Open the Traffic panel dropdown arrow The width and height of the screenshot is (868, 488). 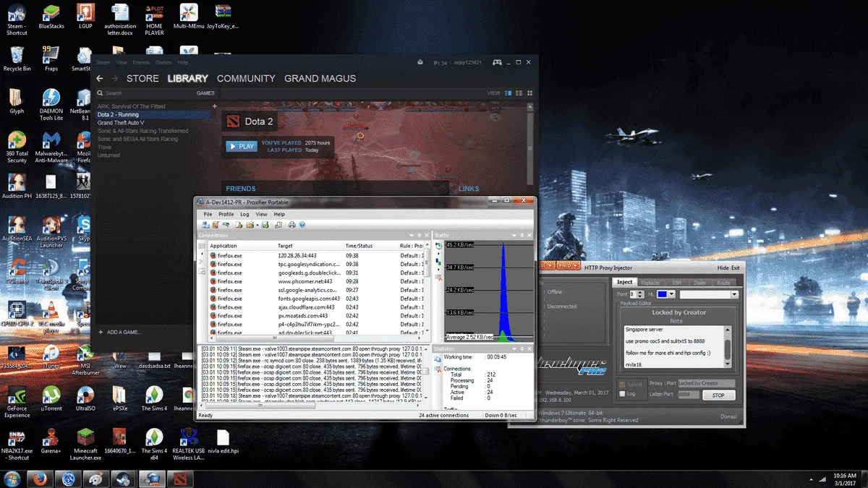point(514,235)
